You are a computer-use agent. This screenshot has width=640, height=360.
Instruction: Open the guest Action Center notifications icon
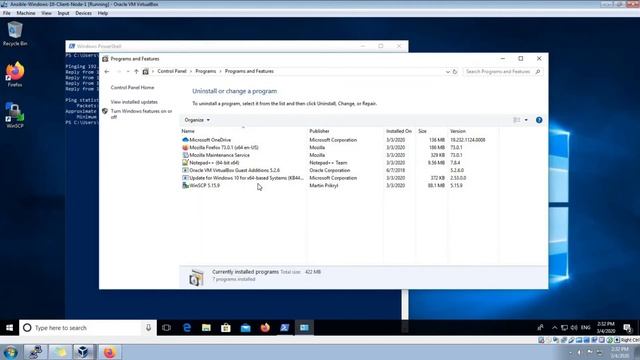click(628, 328)
